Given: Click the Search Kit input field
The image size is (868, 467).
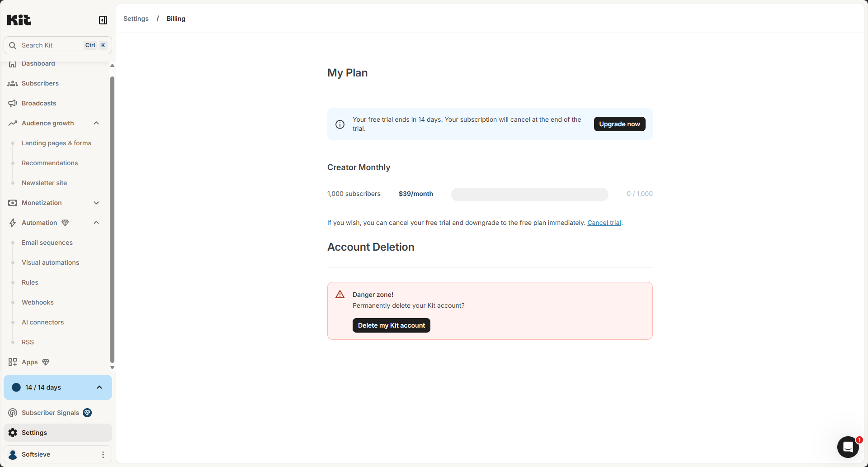Looking at the screenshot, I should coord(58,45).
